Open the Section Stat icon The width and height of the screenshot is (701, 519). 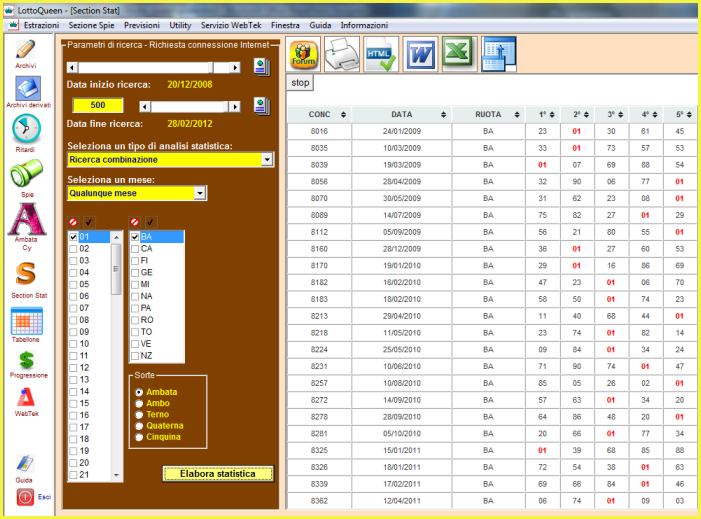click(x=26, y=274)
